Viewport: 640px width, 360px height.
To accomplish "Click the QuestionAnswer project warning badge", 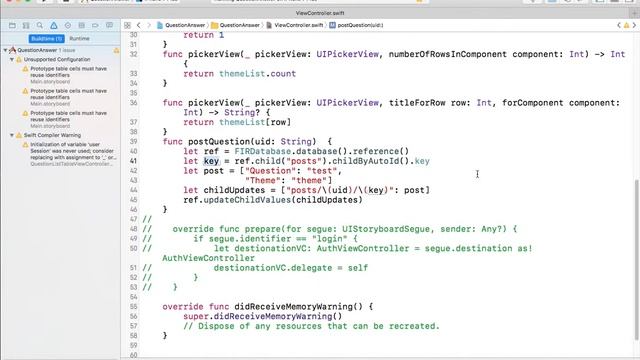I will tap(116, 50).
